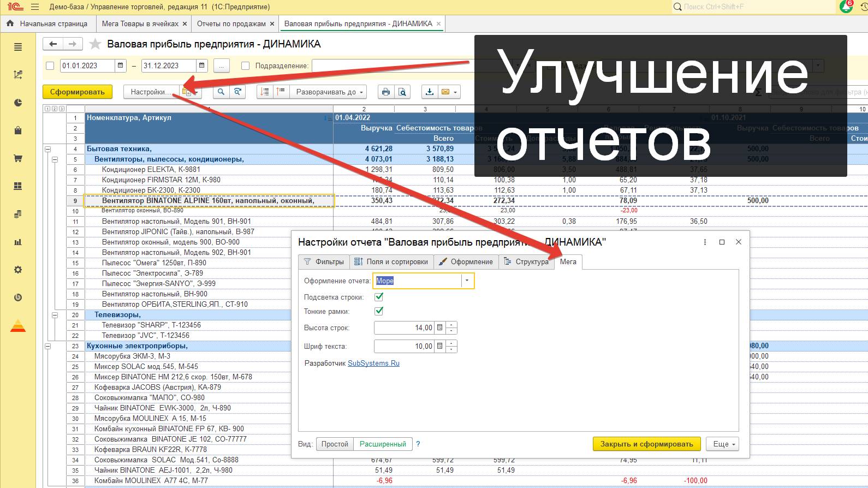Enable the Подразделение filter checkbox
This screenshot has width=868, height=488.
click(246, 66)
